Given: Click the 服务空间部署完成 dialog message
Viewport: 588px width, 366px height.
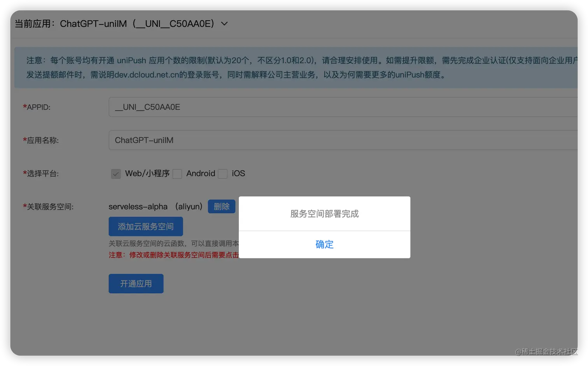Looking at the screenshot, I should click(x=324, y=214).
